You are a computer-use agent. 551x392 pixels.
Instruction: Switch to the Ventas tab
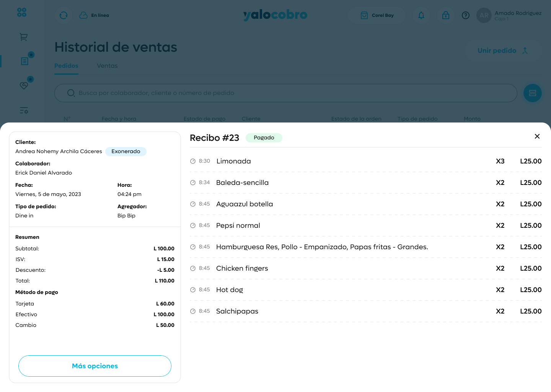(x=107, y=66)
